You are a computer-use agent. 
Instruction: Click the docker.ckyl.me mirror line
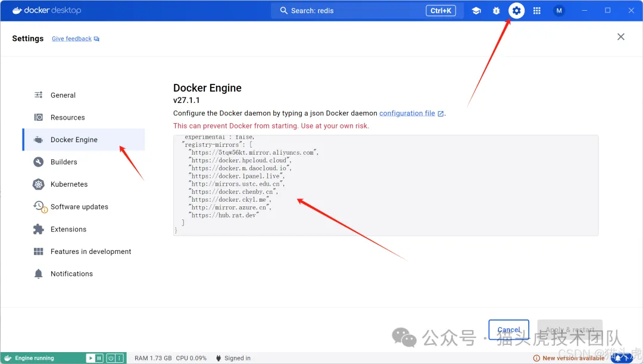(230, 199)
